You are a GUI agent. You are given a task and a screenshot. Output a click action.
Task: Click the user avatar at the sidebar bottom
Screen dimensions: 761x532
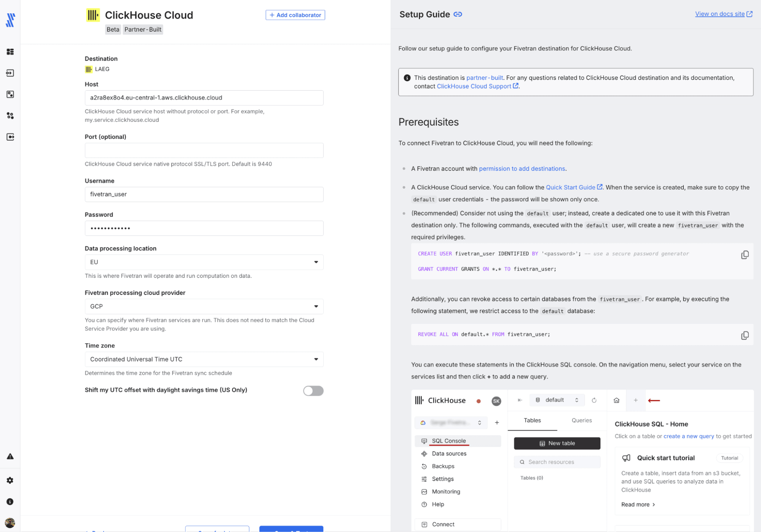10,522
